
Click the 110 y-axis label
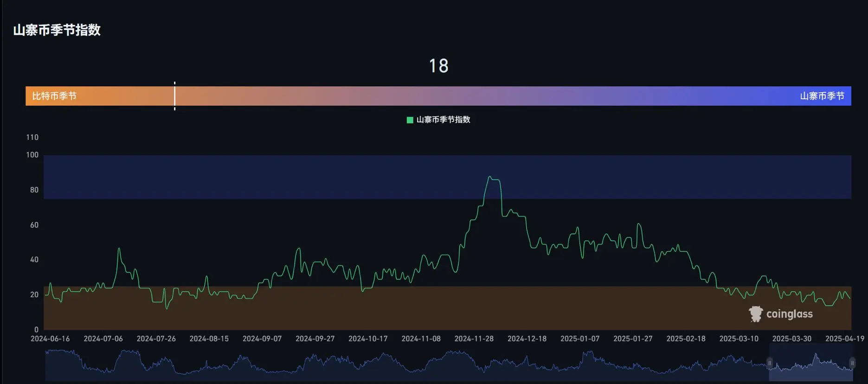32,137
